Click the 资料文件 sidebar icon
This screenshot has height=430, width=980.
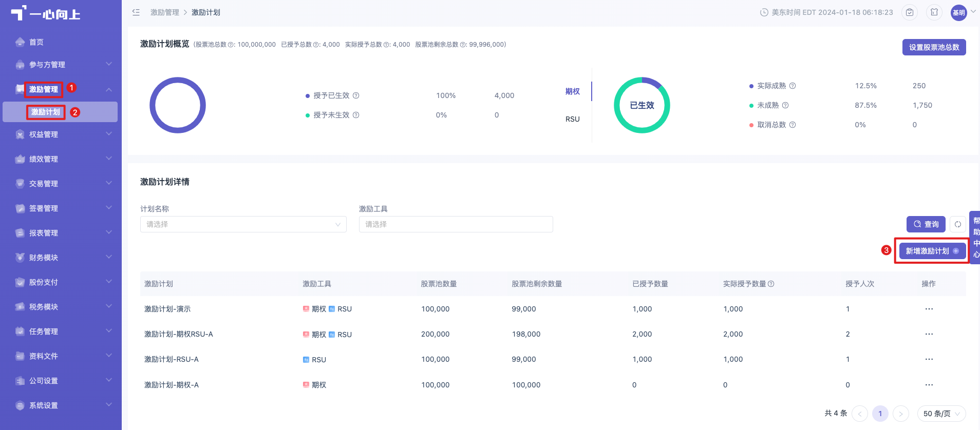20,356
